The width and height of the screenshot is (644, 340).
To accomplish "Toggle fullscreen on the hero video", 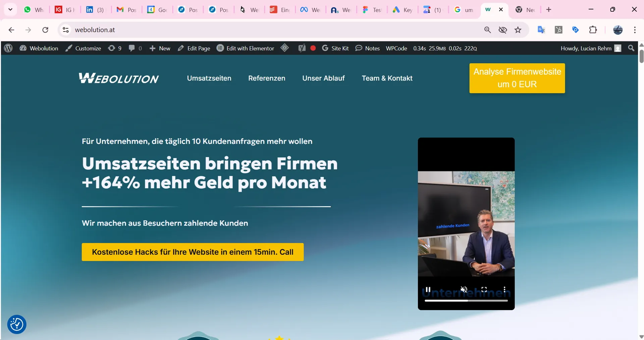I will coord(484,289).
